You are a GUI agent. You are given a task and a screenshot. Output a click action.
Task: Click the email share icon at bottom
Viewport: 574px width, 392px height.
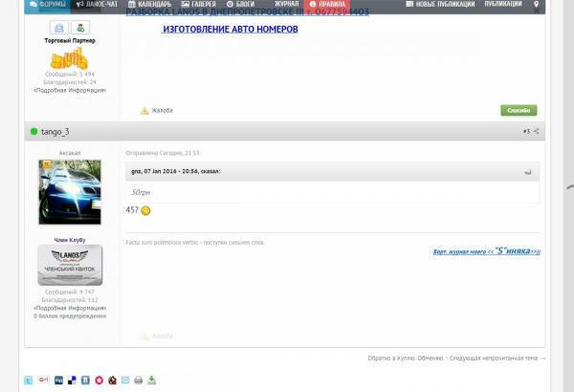coord(125,380)
